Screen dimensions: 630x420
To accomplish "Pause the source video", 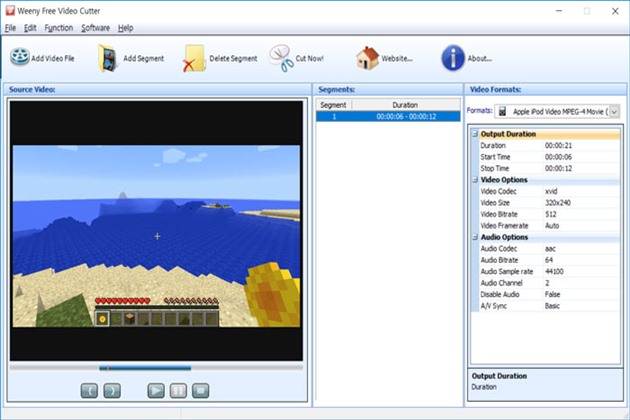I will (x=178, y=390).
